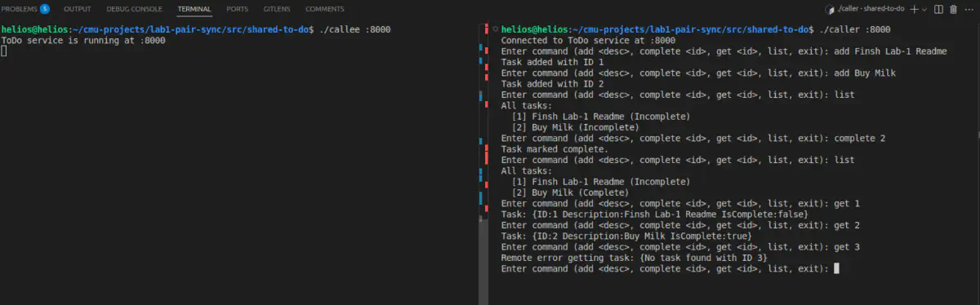
Task: Click 'complete 2' command line
Action: click(861, 138)
